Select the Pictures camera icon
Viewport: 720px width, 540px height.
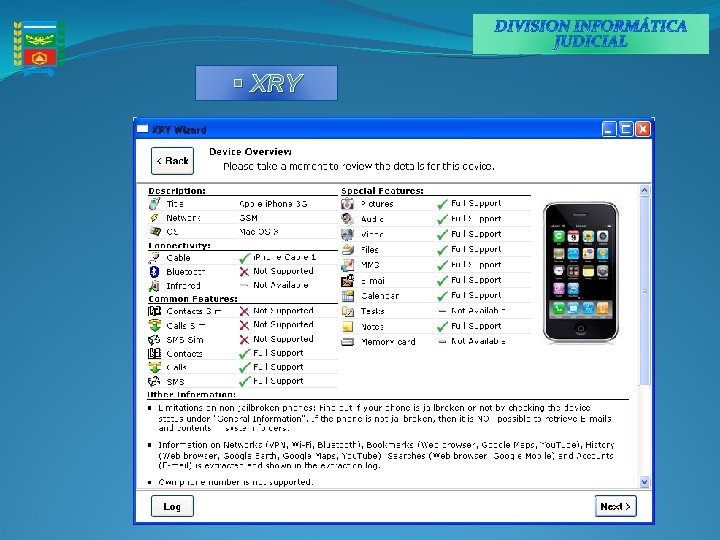(x=348, y=203)
